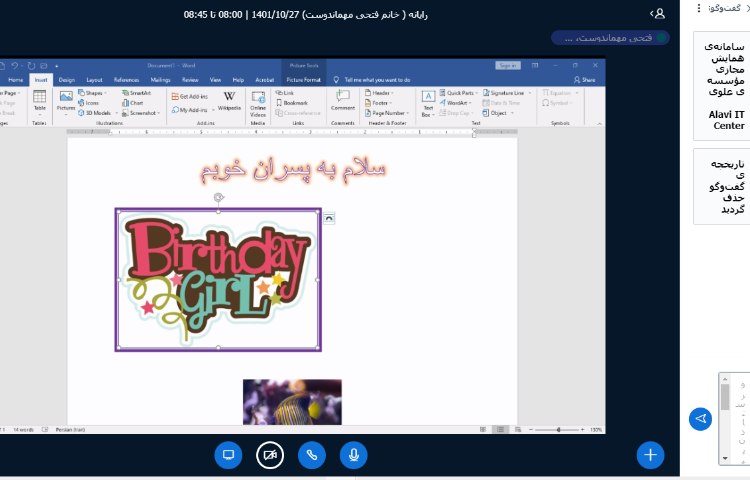Click the Sign in button
This screenshot has height=480, width=750.
click(x=508, y=65)
